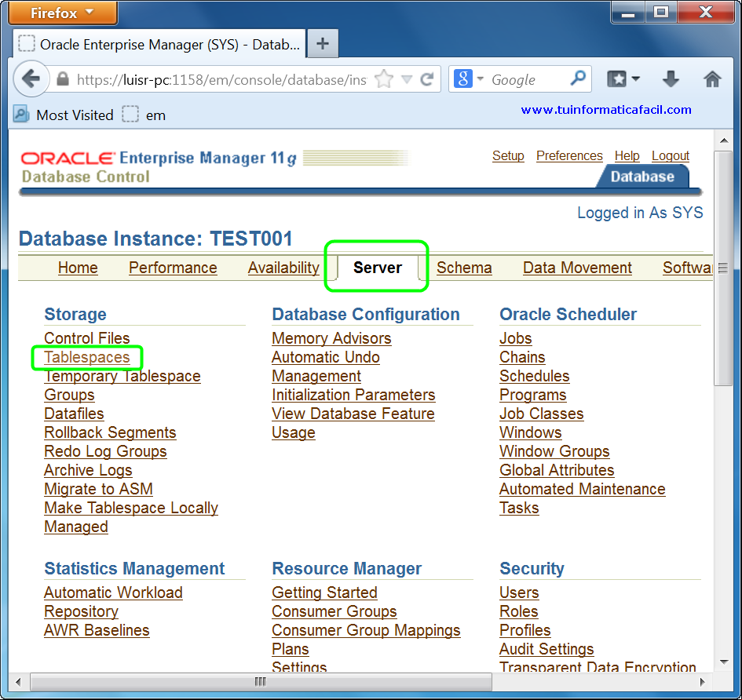Click the search magnifier icon
Screen dimensions: 742x700
pyautogui.click(x=578, y=78)
